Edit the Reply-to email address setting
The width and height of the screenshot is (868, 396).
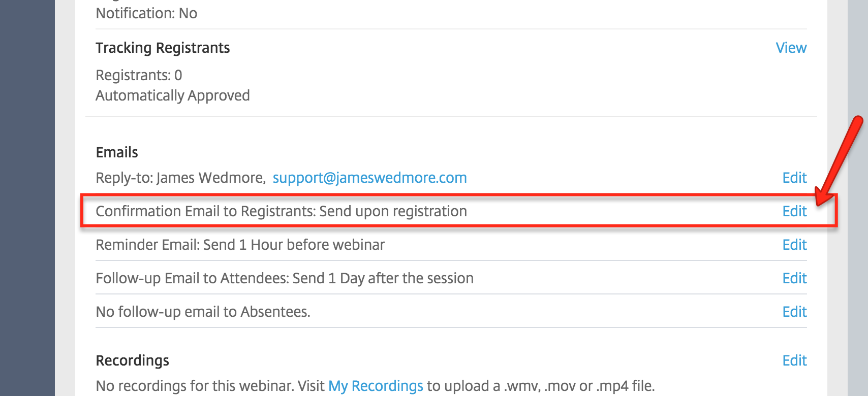(x=794, y=178)
